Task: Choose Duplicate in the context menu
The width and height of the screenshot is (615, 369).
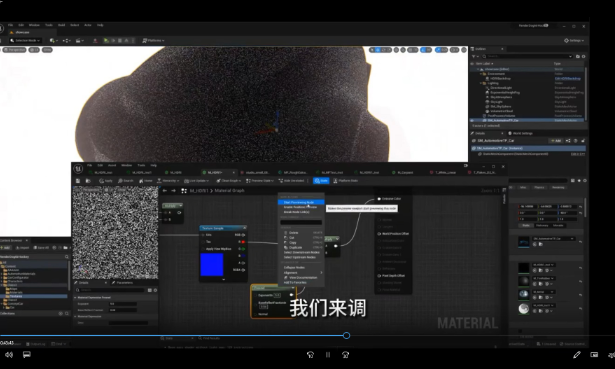Action: pyautogui.click(x=301, y=247)
